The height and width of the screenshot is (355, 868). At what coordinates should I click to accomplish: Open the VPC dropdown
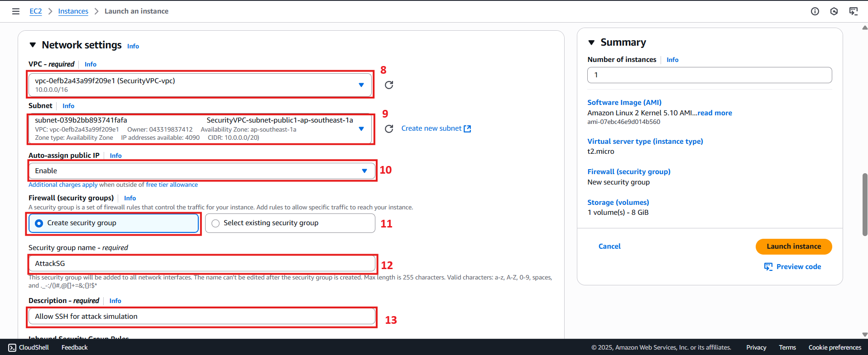coord(200,85)
